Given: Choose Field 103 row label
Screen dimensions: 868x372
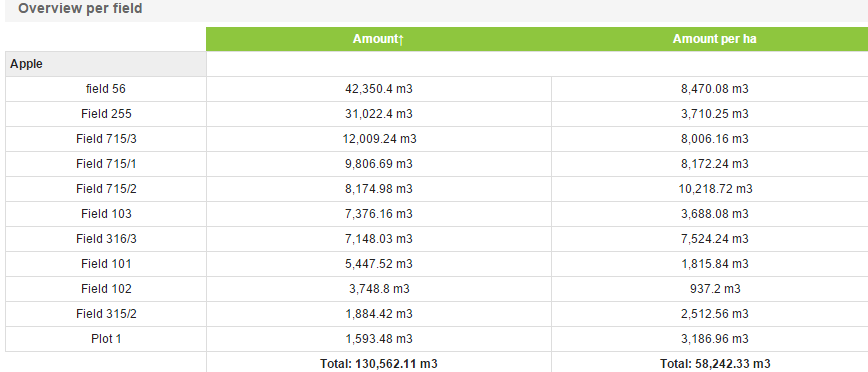Looking at the screenshot, I should click(106, 214).
